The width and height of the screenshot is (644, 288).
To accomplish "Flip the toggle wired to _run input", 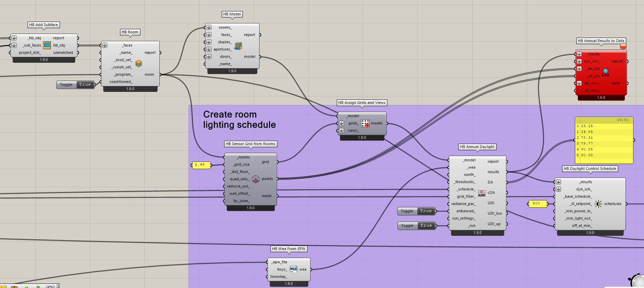I will (426, 226).
